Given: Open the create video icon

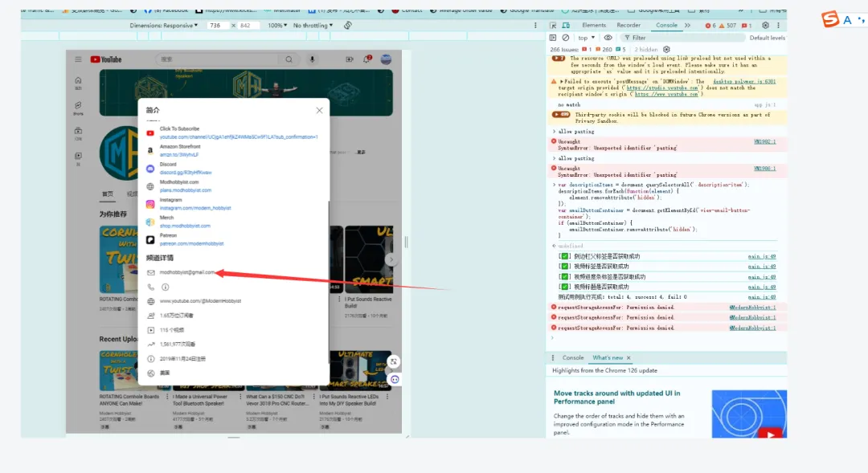Looking at the screenshot, I should tap(350, 59).
